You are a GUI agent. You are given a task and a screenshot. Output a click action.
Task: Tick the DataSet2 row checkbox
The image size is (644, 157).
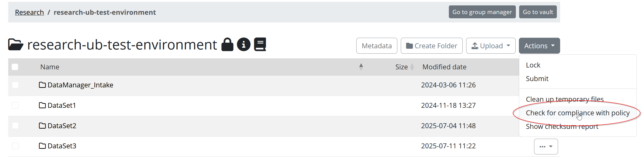15,126
